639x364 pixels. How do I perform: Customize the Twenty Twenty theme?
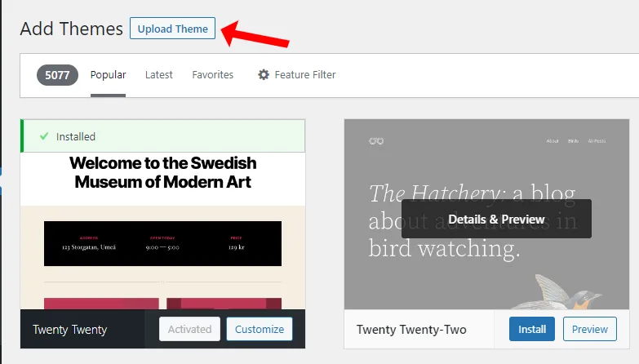point(260,329)
